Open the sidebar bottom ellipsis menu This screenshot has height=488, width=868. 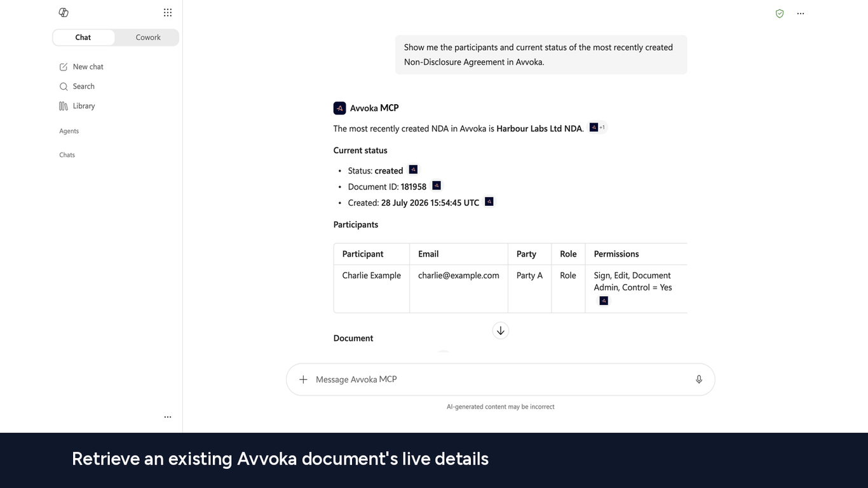coord(168,417)
